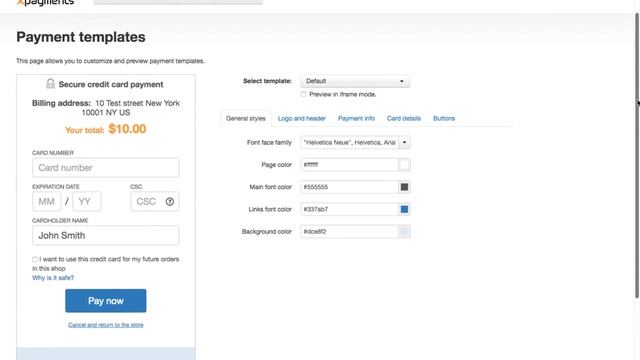Click the Payment templates heading
Viewport: 640px width, 360px height.
point(81,37)
